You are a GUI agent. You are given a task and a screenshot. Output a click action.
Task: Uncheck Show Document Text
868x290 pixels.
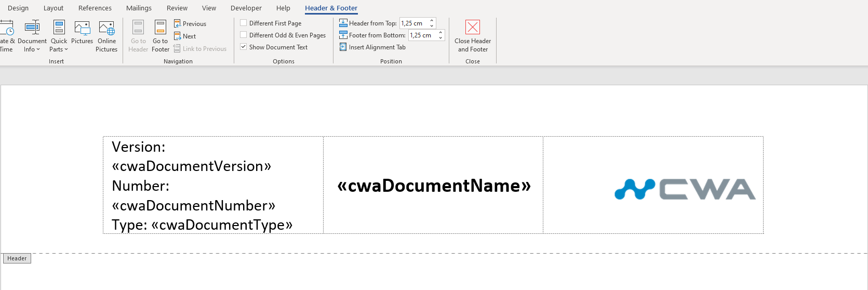click(x=244, y=47)
